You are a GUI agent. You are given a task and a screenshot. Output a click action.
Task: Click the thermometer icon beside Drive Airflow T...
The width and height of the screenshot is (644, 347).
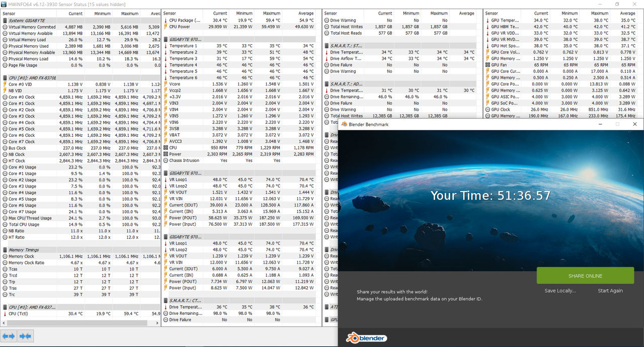[327, 58]
